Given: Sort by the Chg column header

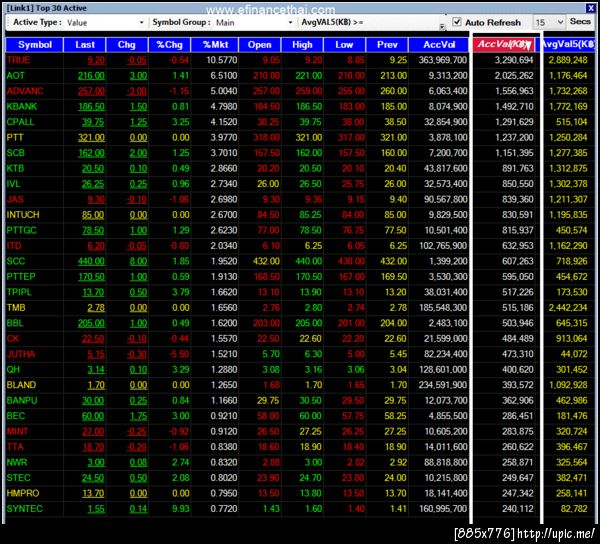Looking at the screenshot, I should pos(127,45).
